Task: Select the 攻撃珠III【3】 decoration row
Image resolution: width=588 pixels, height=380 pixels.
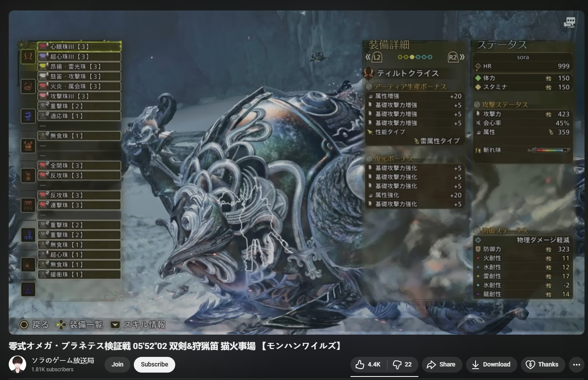Action: (79, 96)
